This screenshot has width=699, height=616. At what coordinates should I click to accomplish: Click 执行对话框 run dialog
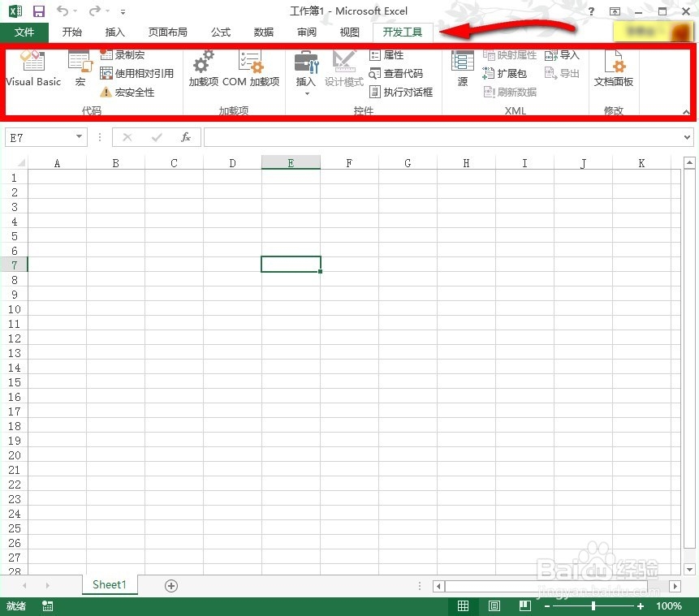pyautogui.click(x=401, y=93)
